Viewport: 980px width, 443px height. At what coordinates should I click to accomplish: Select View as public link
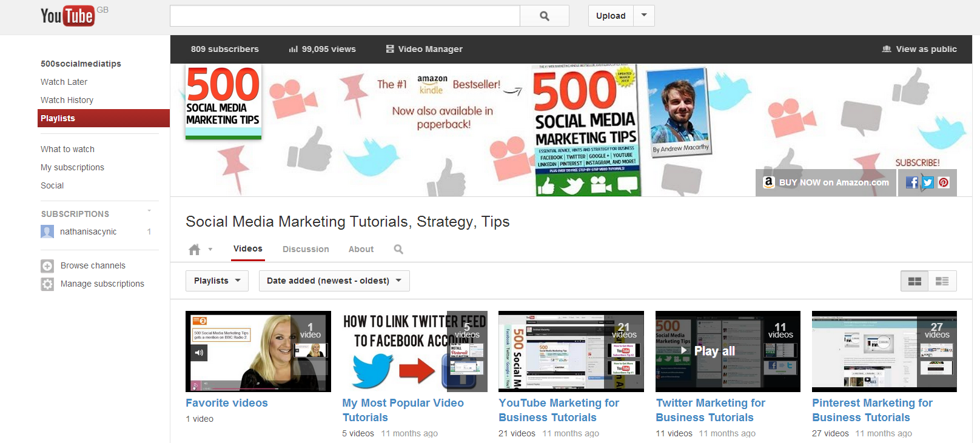tap(927, 49)
